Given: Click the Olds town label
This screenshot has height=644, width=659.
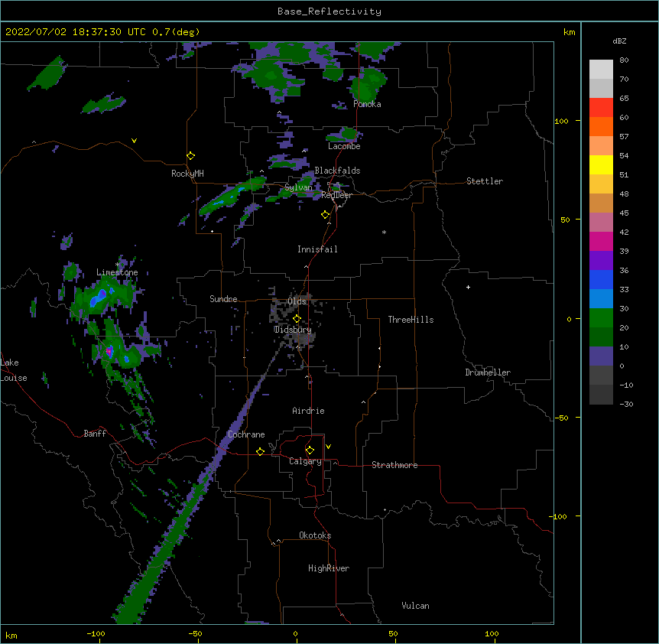Looking at the screenshot, I should pyautogui.click(x=297, y=301).
